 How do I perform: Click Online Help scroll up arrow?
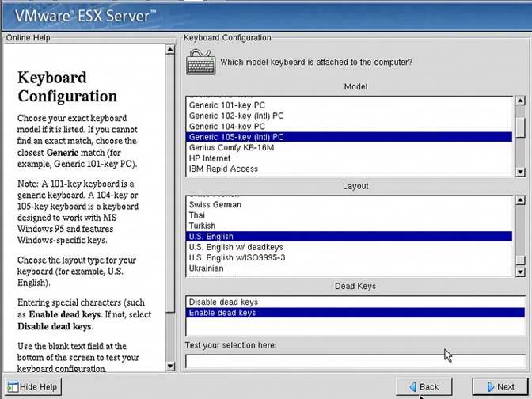(170, 50)
